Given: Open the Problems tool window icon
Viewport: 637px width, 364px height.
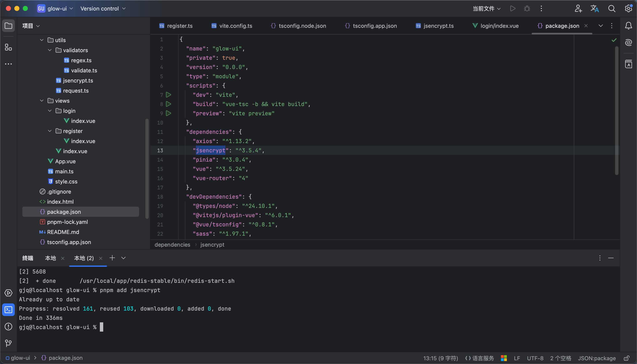Looking at the screenshot, I should click(8, 327).
